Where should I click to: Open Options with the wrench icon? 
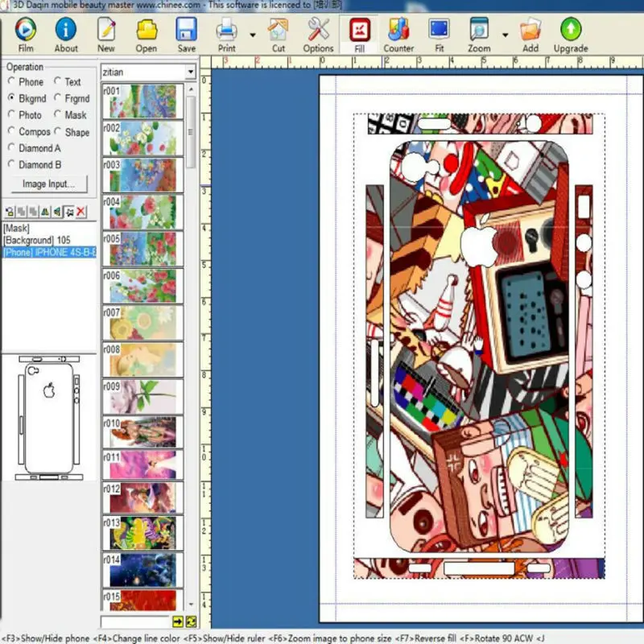click(318, 30)
